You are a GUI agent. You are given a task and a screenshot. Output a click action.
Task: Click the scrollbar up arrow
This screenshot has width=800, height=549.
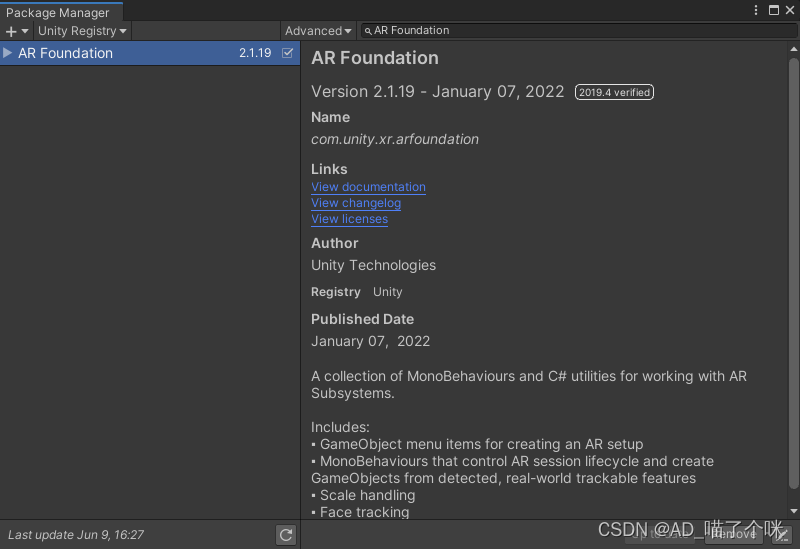pos(793,49)
